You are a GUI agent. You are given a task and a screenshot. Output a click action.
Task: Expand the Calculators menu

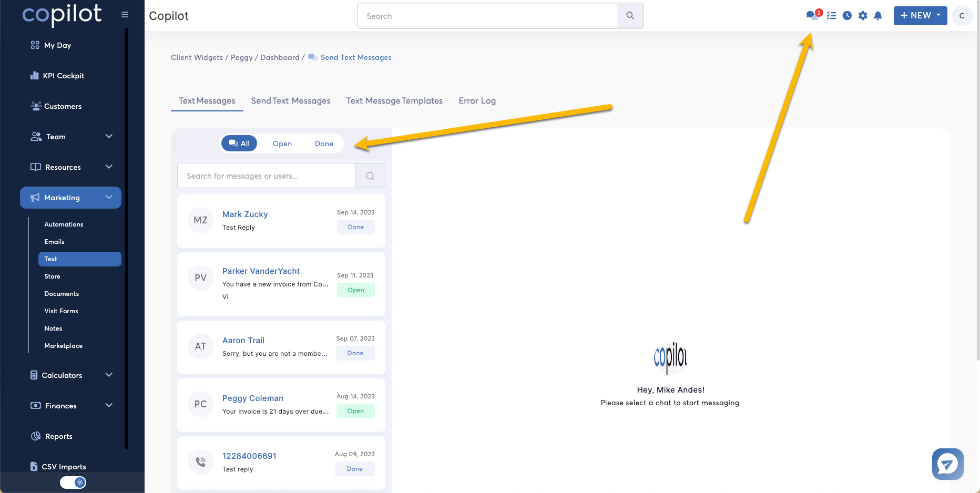point(70,375)
